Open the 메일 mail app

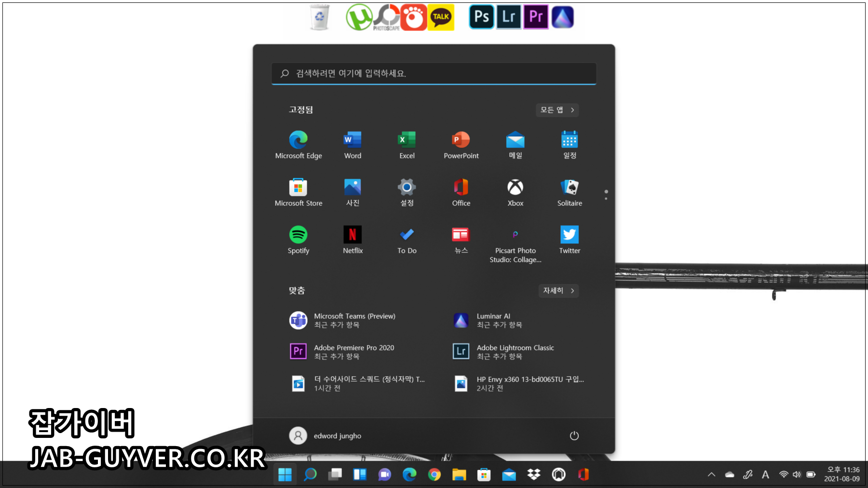(x=515, y=145)
